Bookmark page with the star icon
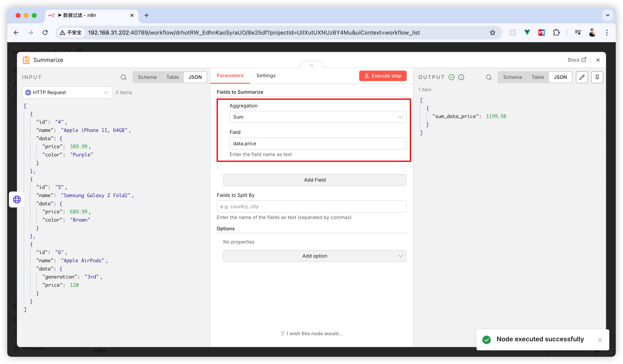This screenshot has height=364, width=623. (x=492, y=33)
